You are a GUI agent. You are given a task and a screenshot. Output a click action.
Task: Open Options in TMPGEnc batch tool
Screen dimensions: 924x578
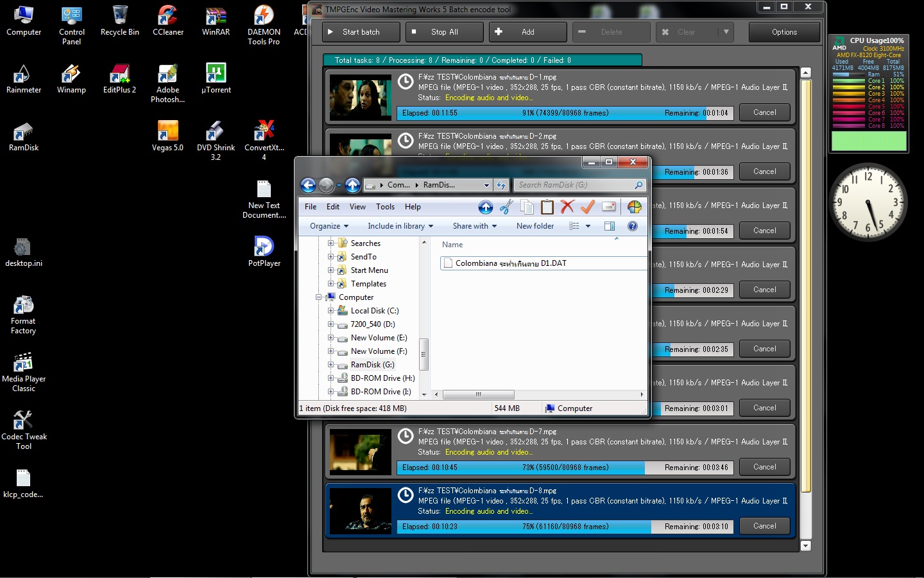click(x=784, y=32)
